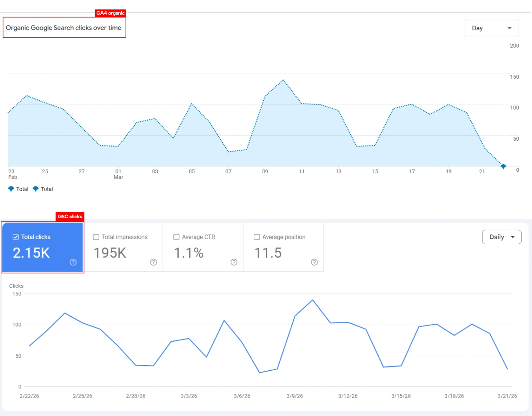Check the Average CTR metric box
Screen dimensions: 532x416
point(176,237)
